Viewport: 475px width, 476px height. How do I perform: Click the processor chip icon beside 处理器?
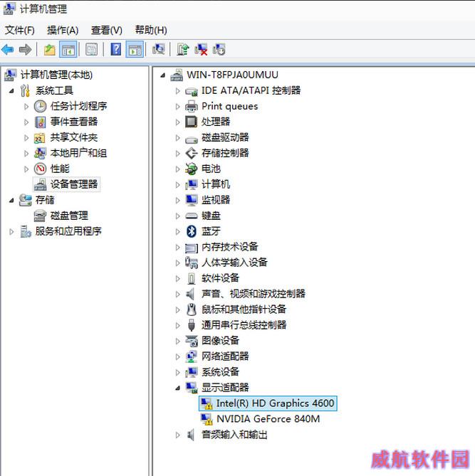point(191,122)
